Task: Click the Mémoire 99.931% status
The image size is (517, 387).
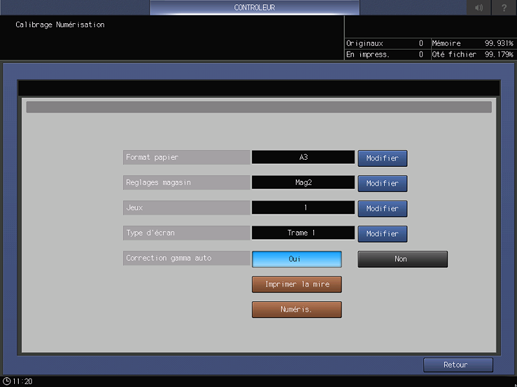Action: tap(473, 43)
